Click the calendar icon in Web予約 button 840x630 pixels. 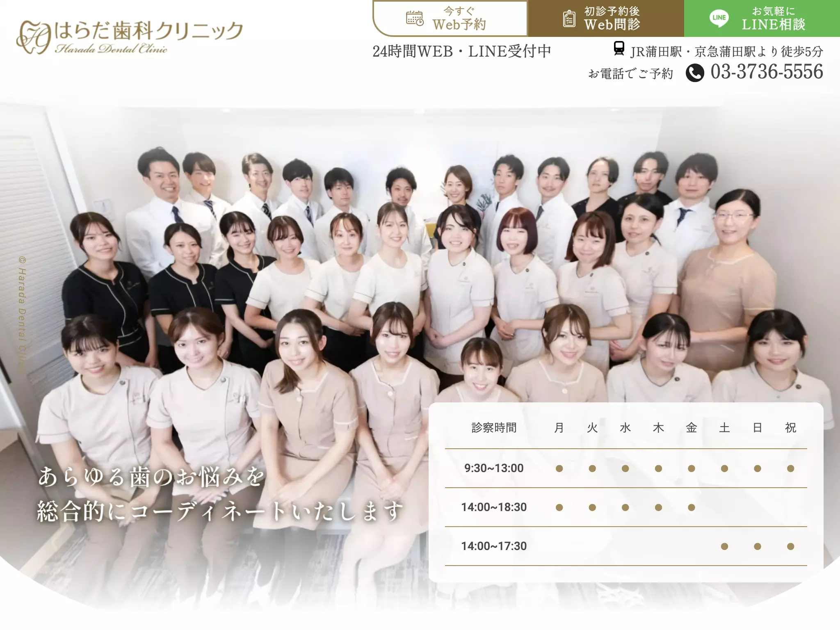coord(415,18)
